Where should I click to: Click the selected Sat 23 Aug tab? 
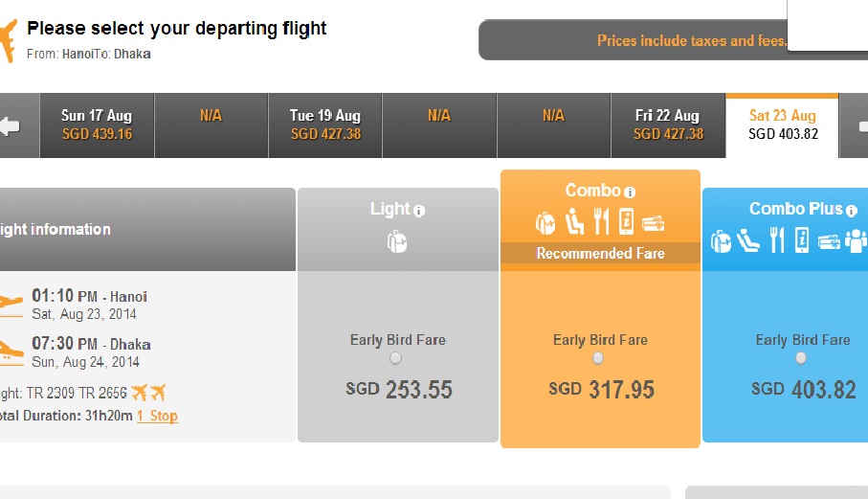coord(782,125)
